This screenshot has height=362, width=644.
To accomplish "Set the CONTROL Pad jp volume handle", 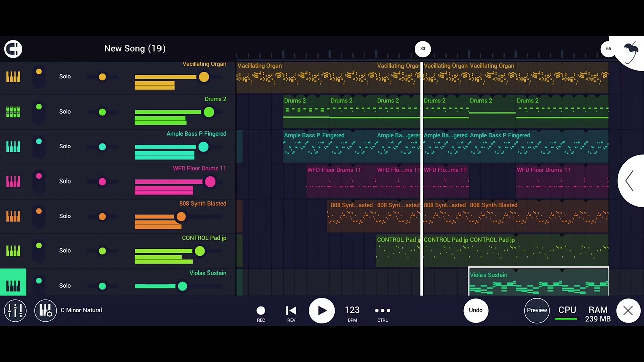I will [200, 251].
